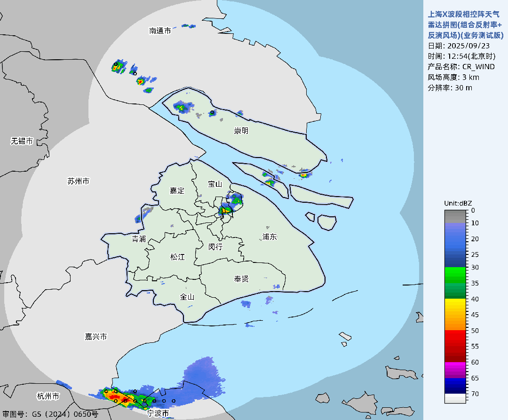The height and width of the screenshot is (420, 508).
Task: Click the 杭州市 city label
Action: click(x=48, y=396)
